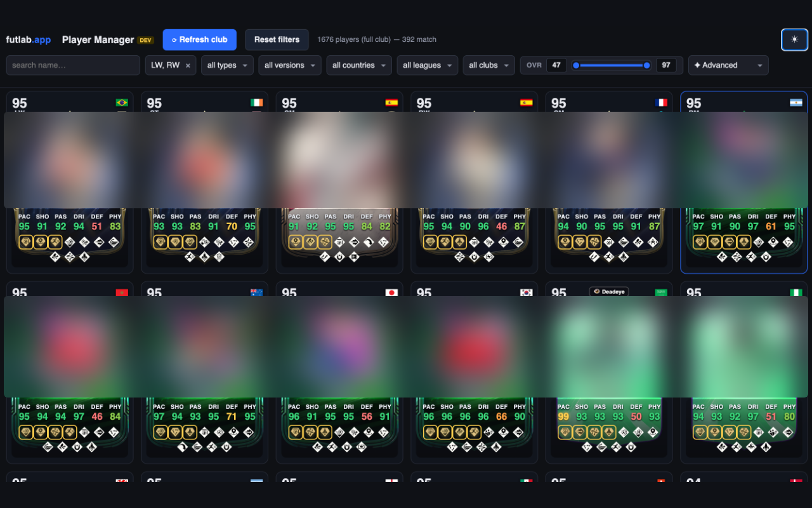Image resolution: width=812 pixels, height=508 pixels.
Task: Toggle the light/dark theme sun icon
Action: [x=794, y=39]
